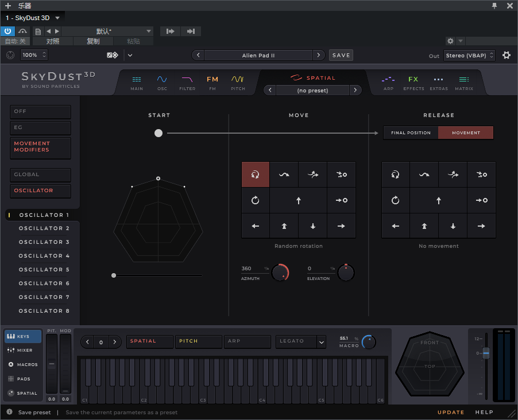Click AZIMUTH knob
Screen dimensions: 518x420
280,273
